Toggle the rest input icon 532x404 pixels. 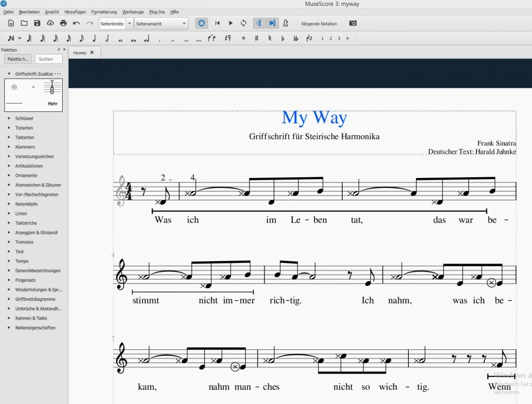click(228, 38)
